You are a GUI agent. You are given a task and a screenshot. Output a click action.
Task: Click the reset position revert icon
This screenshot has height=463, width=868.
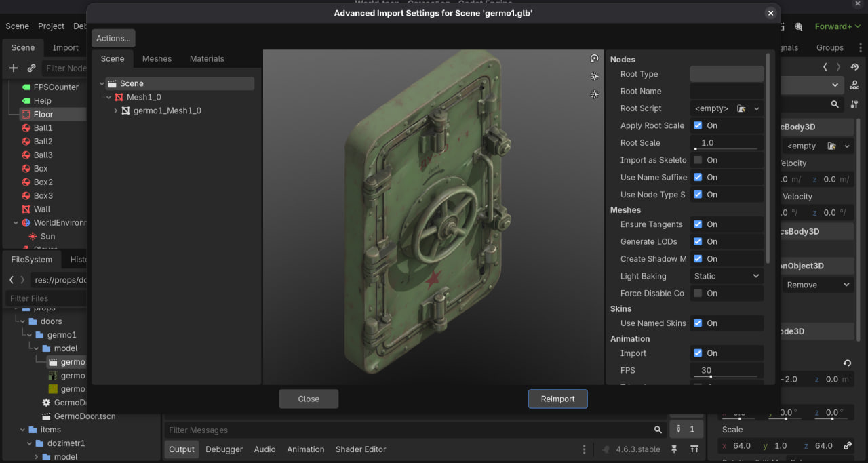(847, 363)
